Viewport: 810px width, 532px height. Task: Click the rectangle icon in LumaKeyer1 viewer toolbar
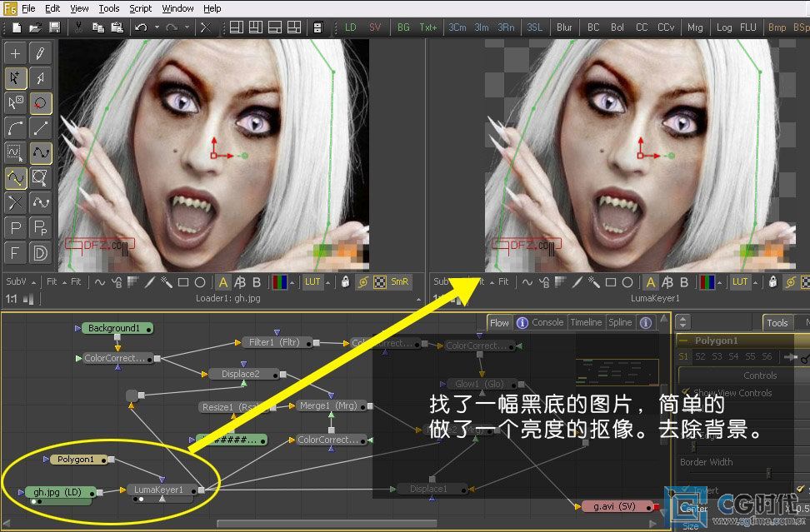611,282
